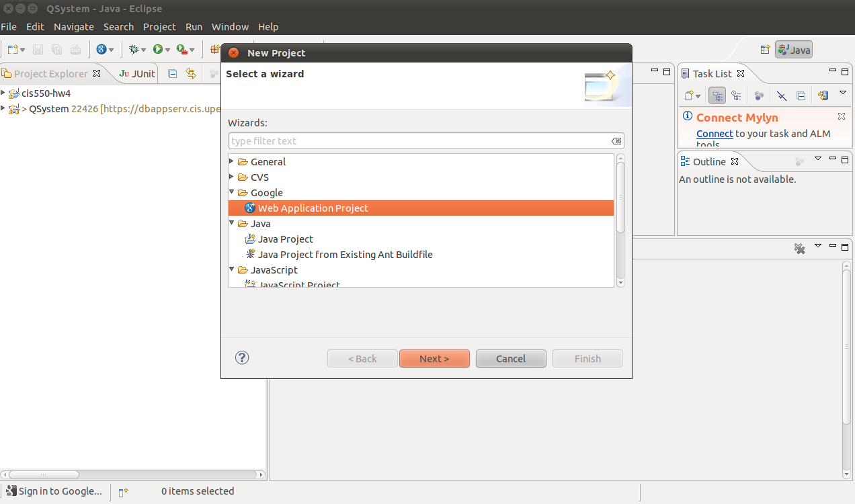Click Collapse All in Task List

point(801,95)
